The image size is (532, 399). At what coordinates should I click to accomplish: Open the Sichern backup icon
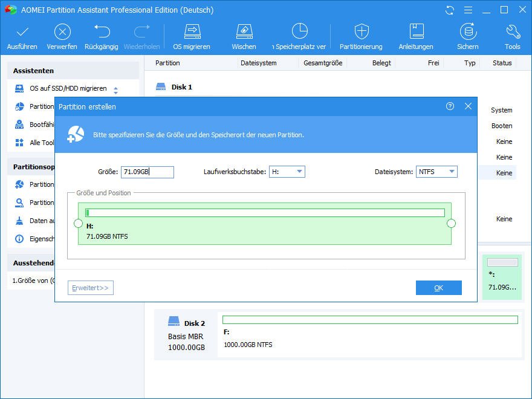[x=468, y=31]
